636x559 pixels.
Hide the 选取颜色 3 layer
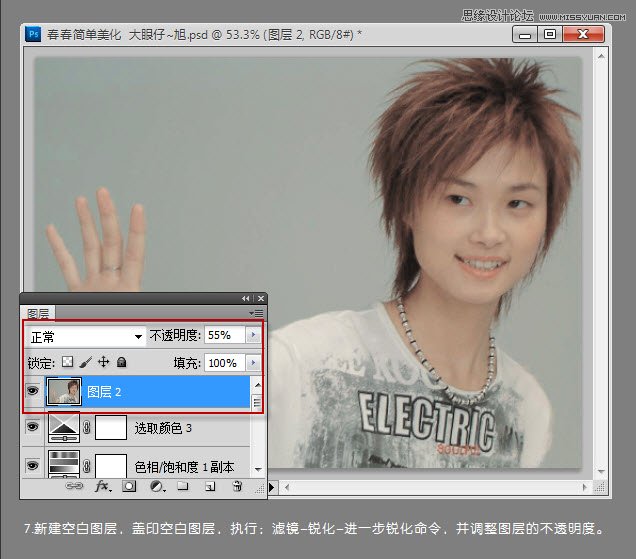[x=32, y=426]
